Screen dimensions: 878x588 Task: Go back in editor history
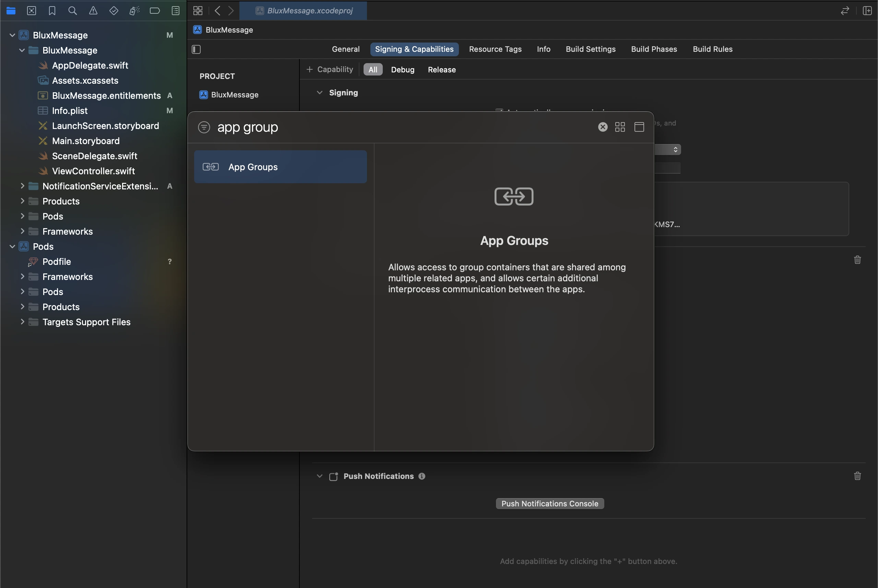(x=217, y=11)
